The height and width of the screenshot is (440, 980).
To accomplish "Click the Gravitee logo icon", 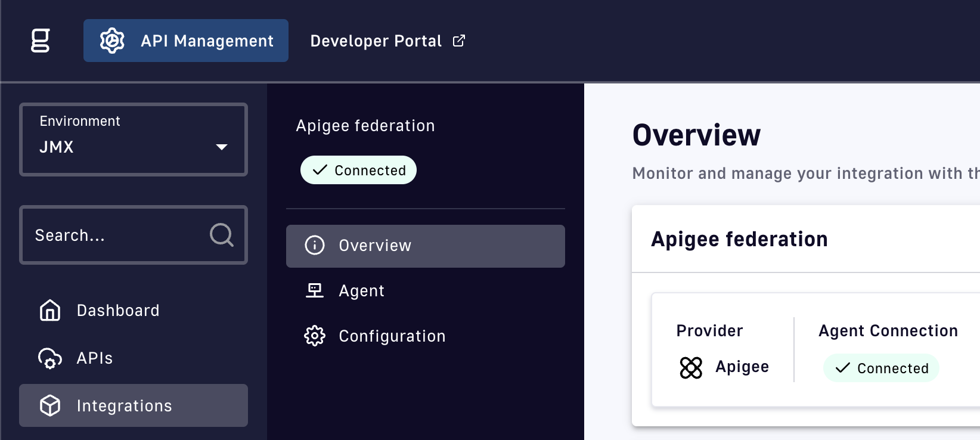I will click(x=40, y=41).
